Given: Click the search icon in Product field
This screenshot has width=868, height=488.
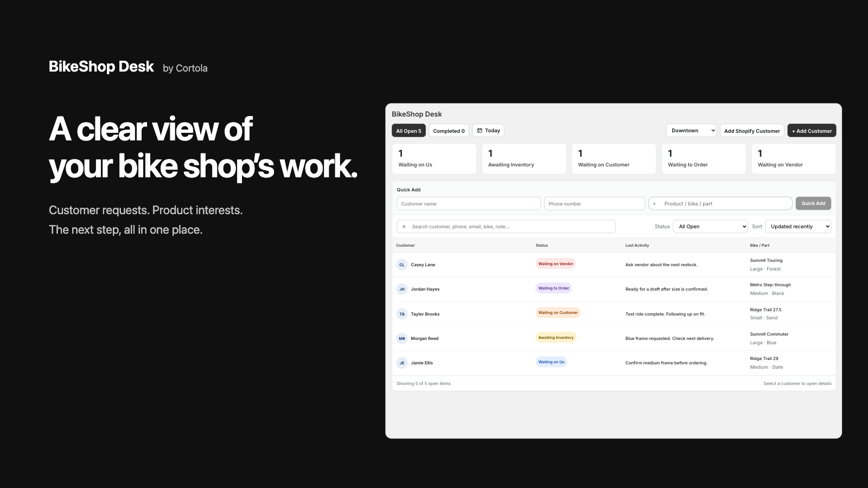Looking at the screenshot, I should point(654,204).
